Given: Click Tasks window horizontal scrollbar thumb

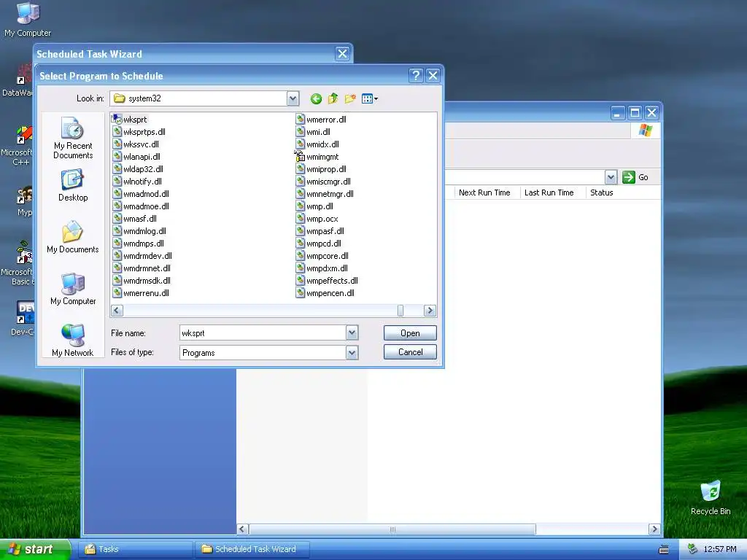Looking at the screenshot, I should pos(392,529).
